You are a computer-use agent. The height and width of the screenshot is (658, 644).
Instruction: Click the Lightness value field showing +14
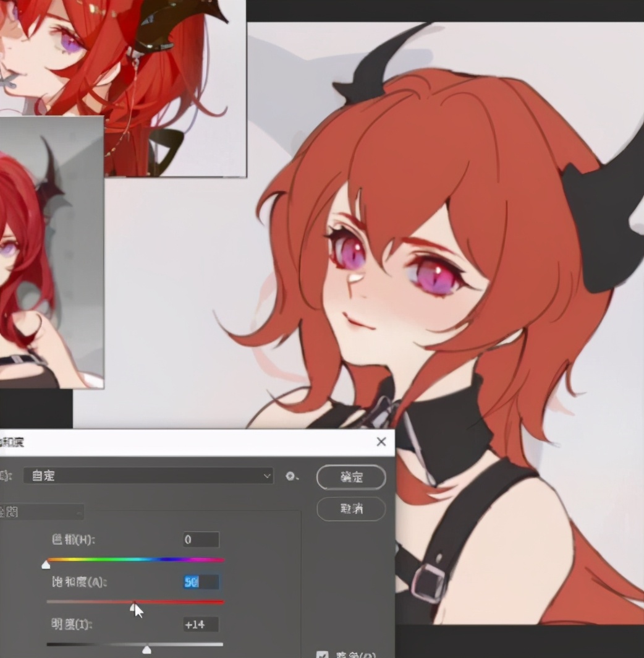201,625
